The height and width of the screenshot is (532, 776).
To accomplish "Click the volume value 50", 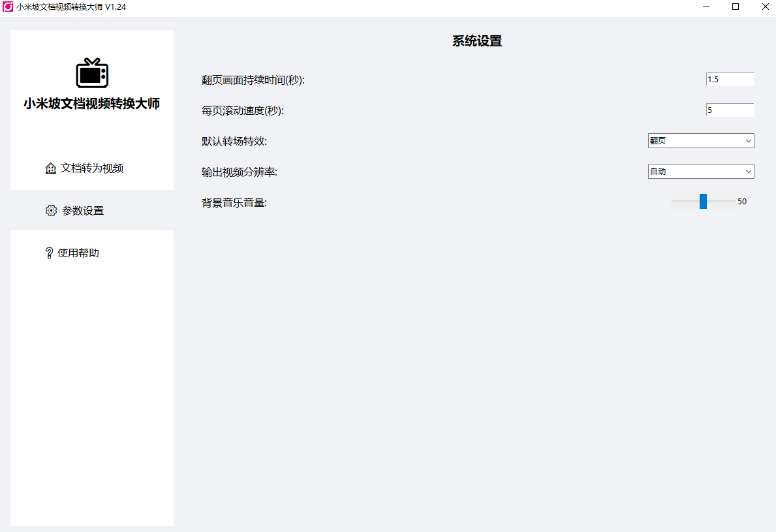I will tap(742, 202).
